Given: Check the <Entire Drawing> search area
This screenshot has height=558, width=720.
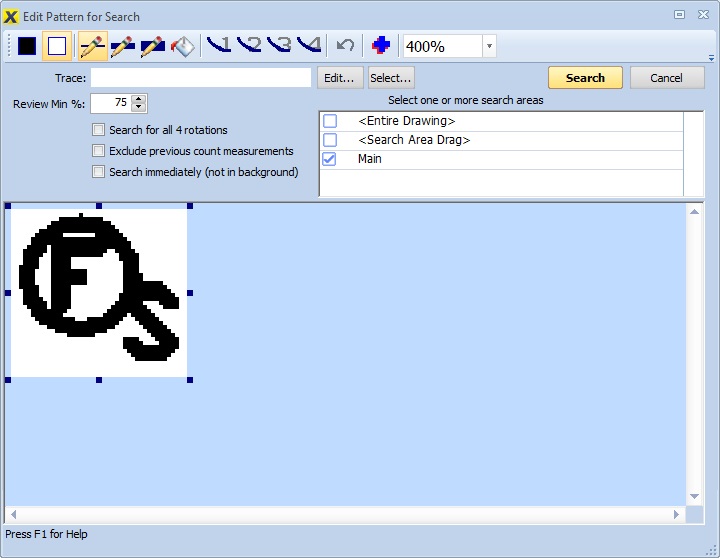Looking at the screenshot, I should coord(330,121).
